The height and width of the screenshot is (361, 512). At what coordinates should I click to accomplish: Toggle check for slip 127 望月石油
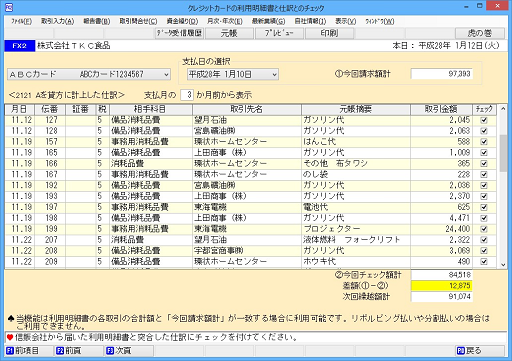point(484,120)
